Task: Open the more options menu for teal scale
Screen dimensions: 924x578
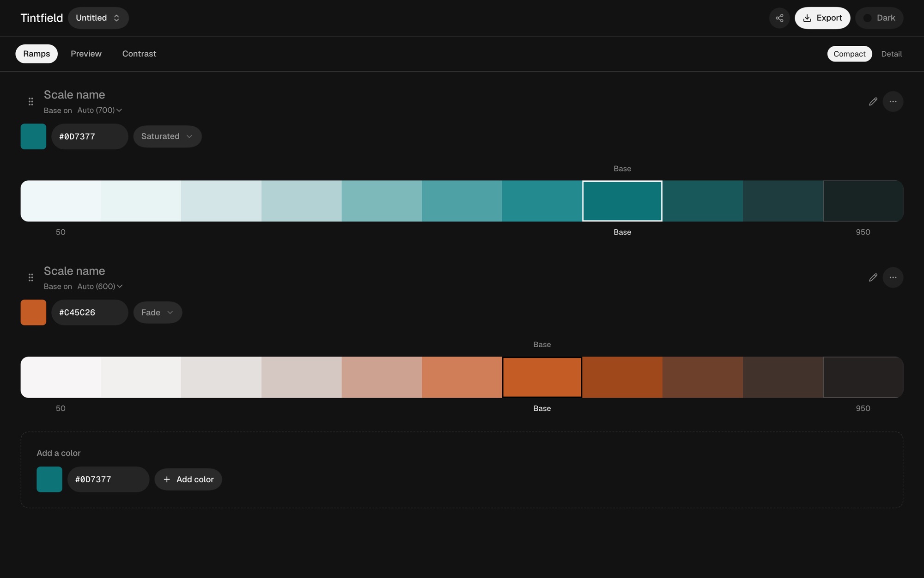Action: 893,101
